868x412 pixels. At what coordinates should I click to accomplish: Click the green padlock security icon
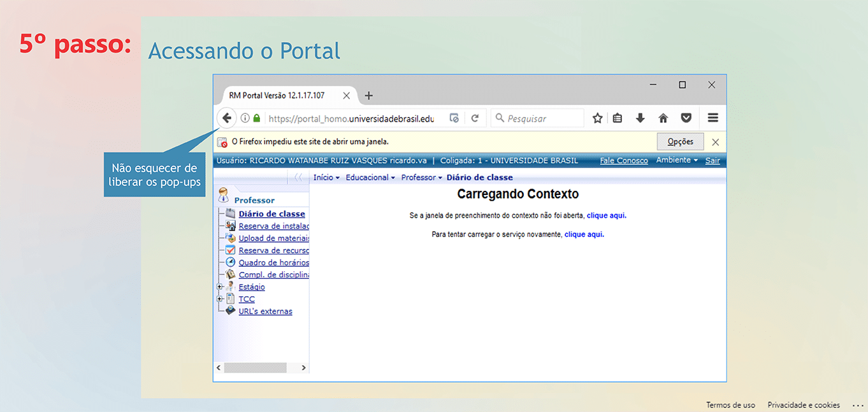tap(257, 118)
